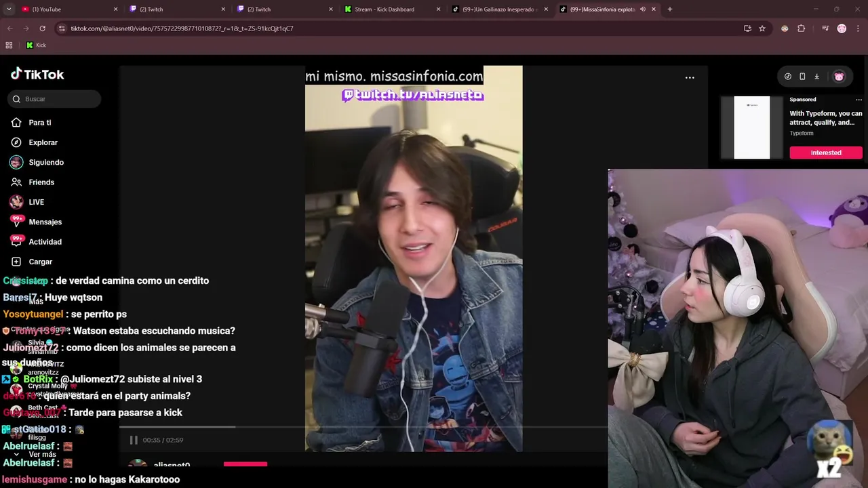Open the tab search dropdown arrow
The width and height of the screenshot is (868, 488).
click(x=9, y=9)
